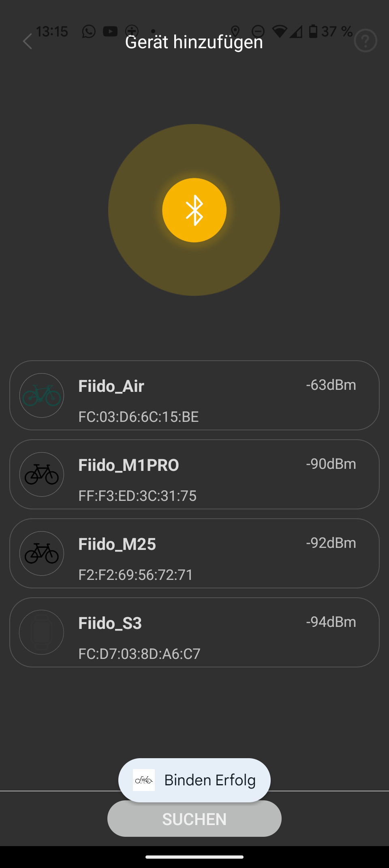Screen dimensions: 389x868
Task: Tap MAC address FC:03:D6:6C:15:BE
Action: [x=139, y=417]
